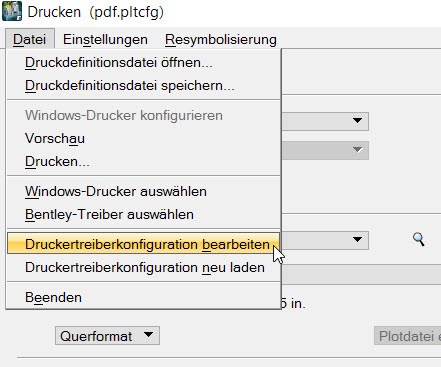Expand the topmost dropdown arrow right of the menu
This screenshot has width=441, height=367.
tap(357, 121)
